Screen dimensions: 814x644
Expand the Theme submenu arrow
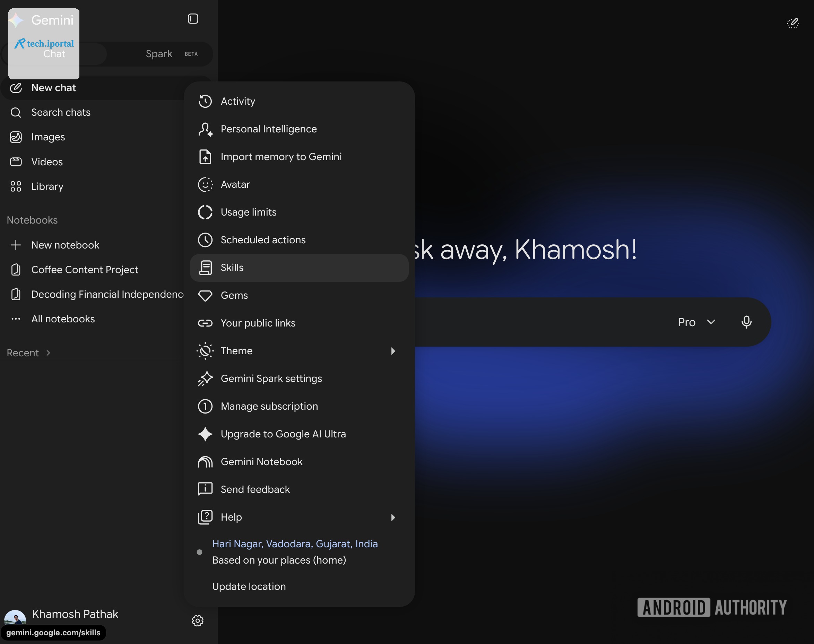[x=393, y=351]
